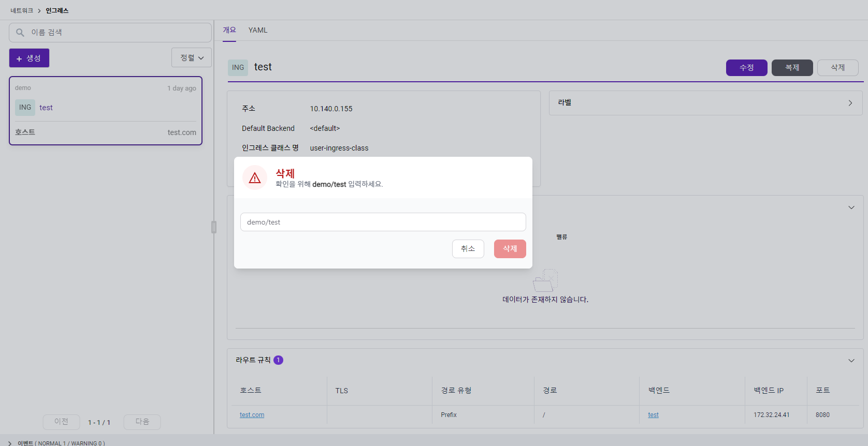Screen dimensions: 868x446
Task: Click the 포트 column header
Action: pyautogui.click(x=822, y=391)
